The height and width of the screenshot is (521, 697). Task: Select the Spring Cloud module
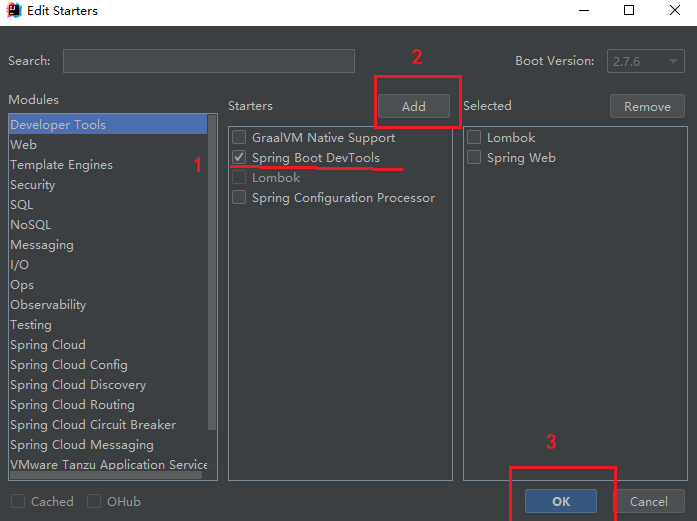pyautogui.click(x=108, y=345)
